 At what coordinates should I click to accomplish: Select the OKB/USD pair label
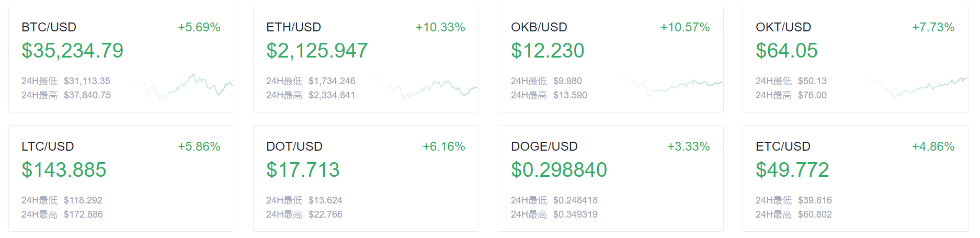coord(539,27)
